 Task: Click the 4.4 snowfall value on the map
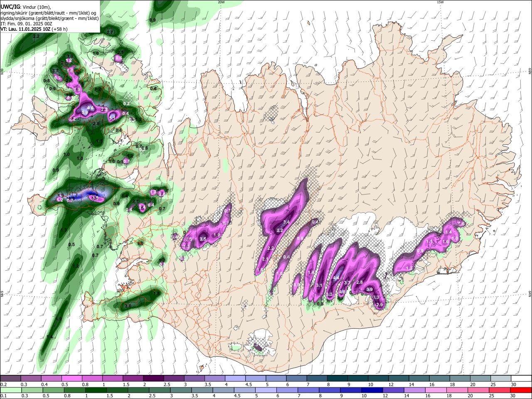pyautogui.click(x=337, y=278)
